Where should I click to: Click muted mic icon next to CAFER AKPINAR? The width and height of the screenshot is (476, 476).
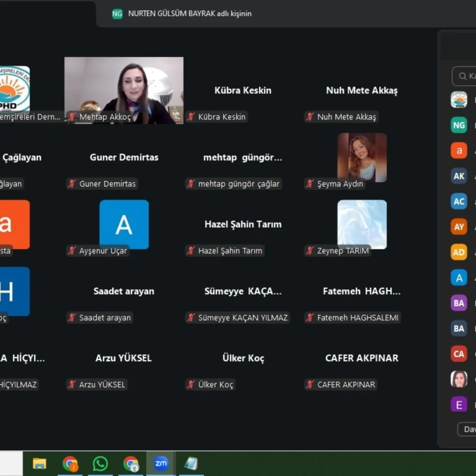[310, 385]
